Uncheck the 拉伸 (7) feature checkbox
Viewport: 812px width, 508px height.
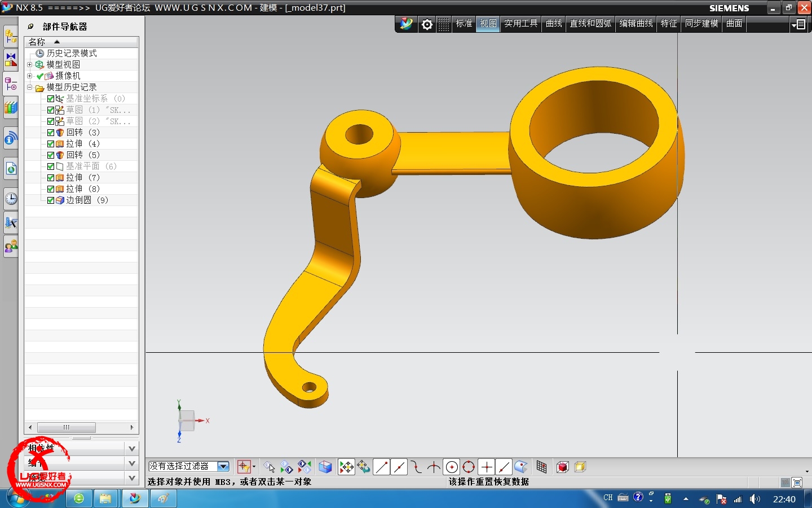pyautogui.click(x=51, y=178)
